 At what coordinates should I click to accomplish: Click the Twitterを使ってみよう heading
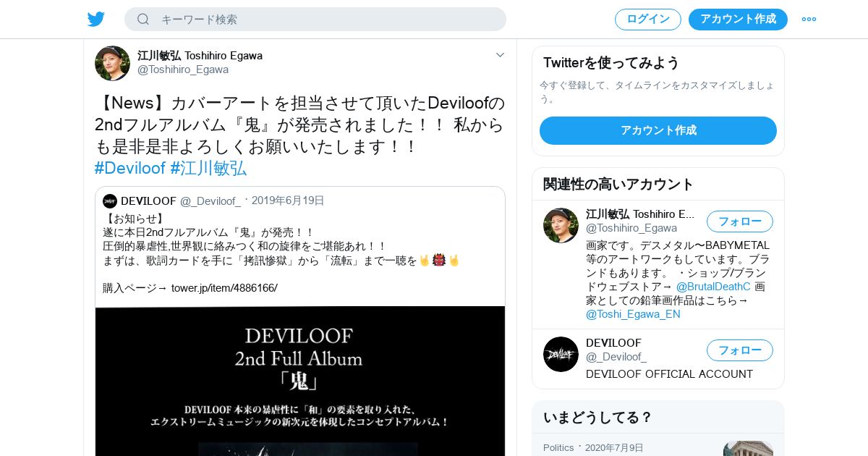point(611,63)
